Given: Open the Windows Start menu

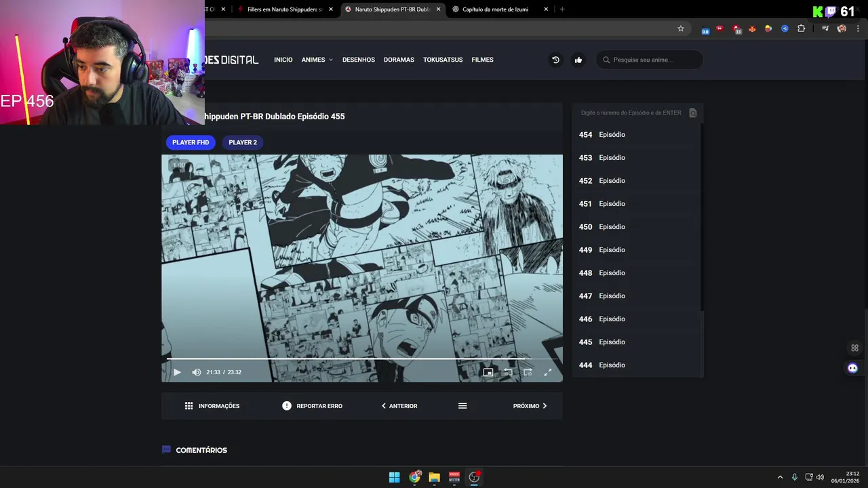Looking at the screenshot, I should 394,477.
